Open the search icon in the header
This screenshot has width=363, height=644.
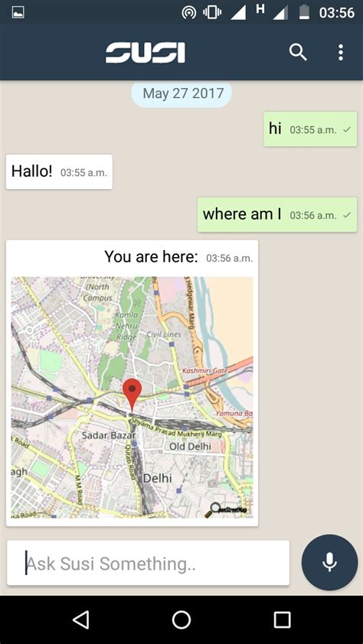point(298,53)
